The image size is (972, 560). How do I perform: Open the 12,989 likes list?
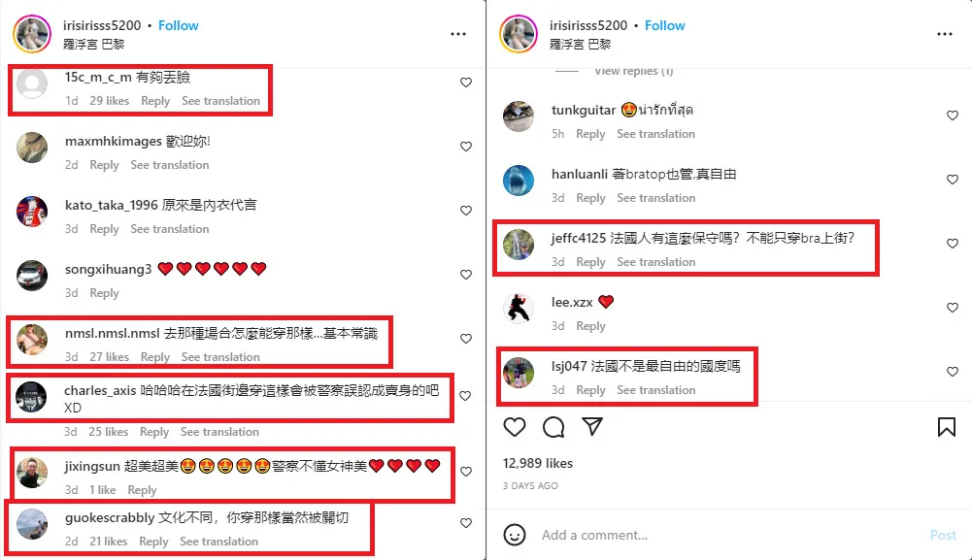[537, 463]
